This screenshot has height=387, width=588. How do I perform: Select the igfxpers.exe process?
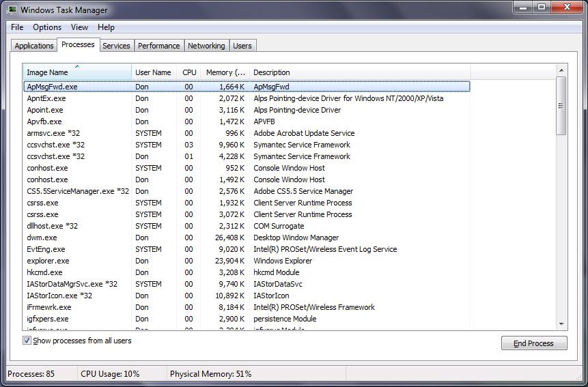coord(247,319)
